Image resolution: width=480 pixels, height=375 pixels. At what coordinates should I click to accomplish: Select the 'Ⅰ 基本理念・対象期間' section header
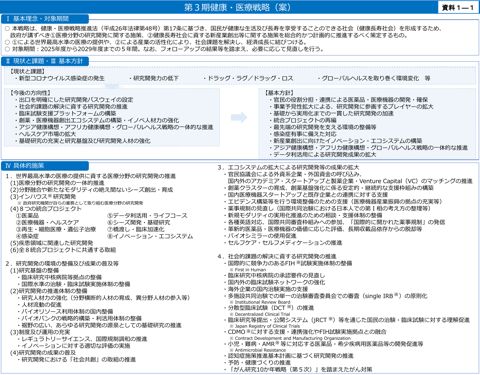point(45,19)
